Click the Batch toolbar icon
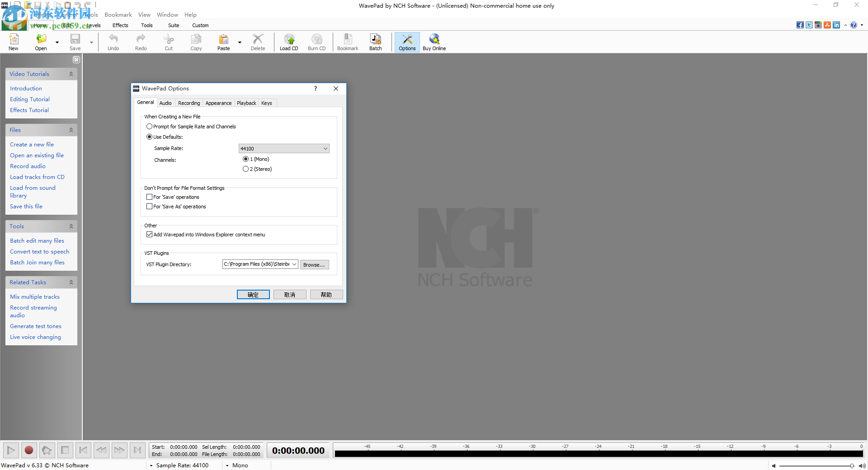868x470 pixels. (376, 42)
